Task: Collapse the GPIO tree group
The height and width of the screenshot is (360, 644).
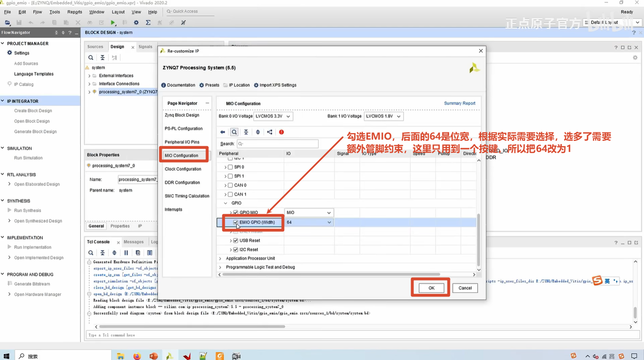Action: tap(226, 203)
